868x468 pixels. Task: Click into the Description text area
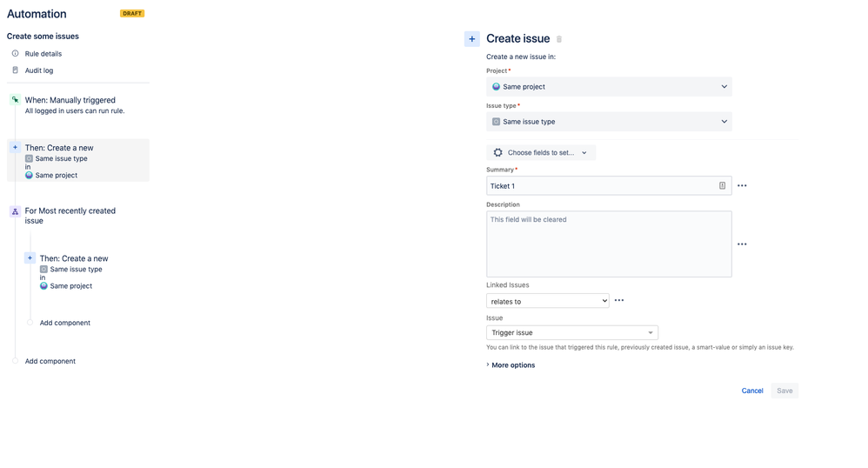coord(609,244)
